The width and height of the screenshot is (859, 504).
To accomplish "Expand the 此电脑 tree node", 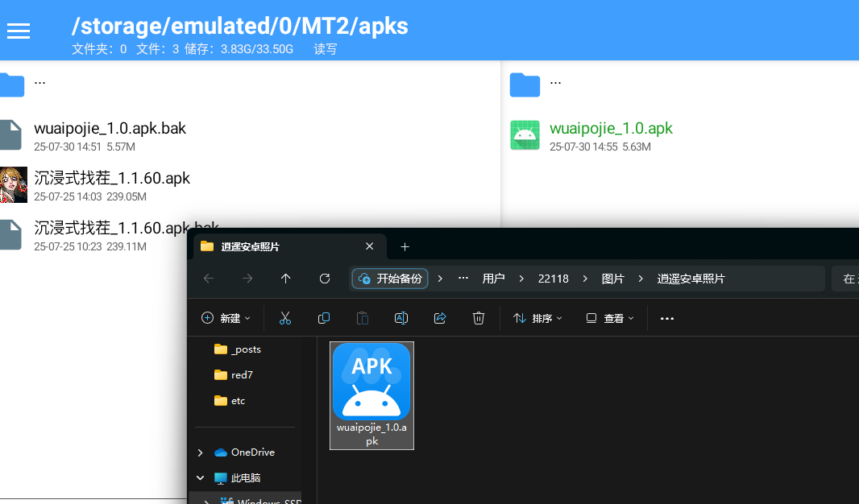I will pyautogui.click(x=200, y=477).
